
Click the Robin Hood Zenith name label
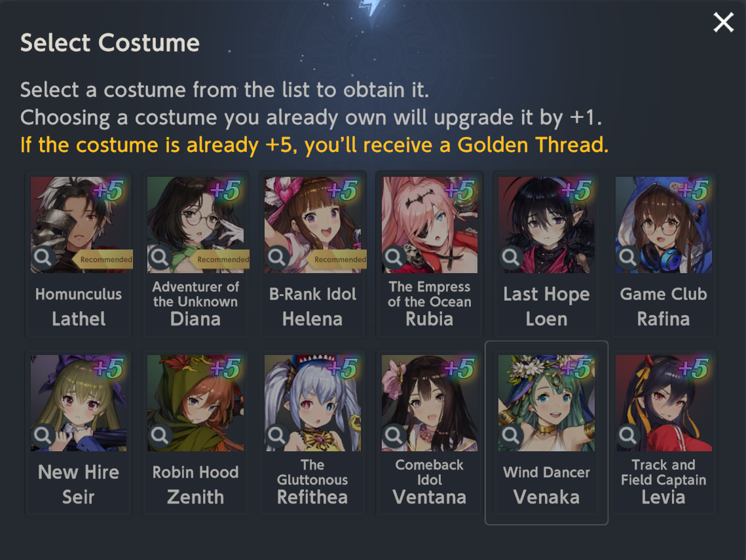(196, 485)
